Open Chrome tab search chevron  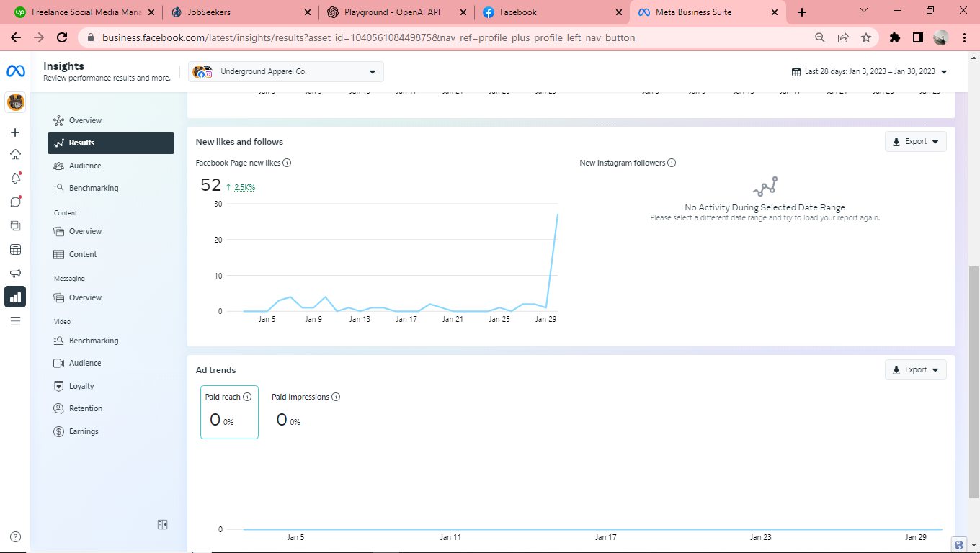tap(865, 11)
